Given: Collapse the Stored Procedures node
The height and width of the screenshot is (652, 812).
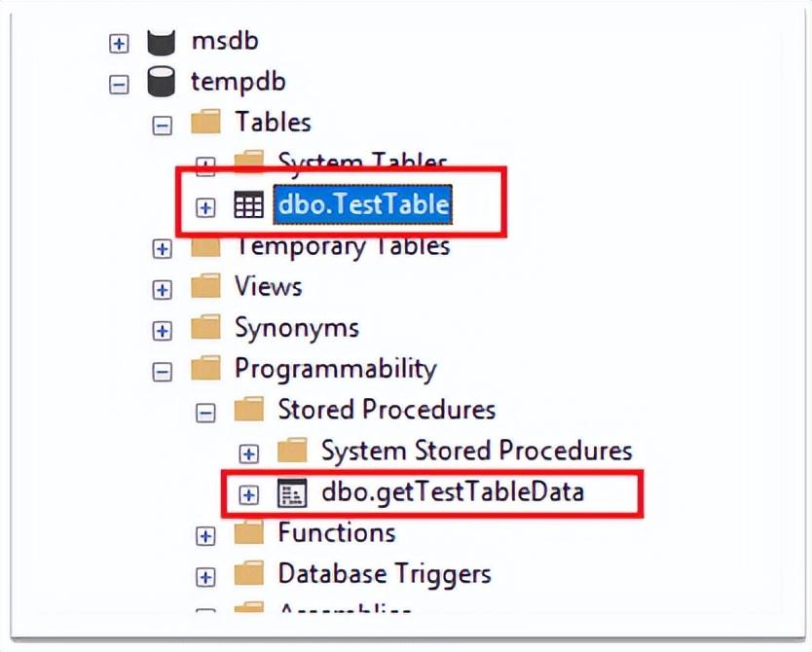Looking at the screenshot, I should [x=205, y=413].
